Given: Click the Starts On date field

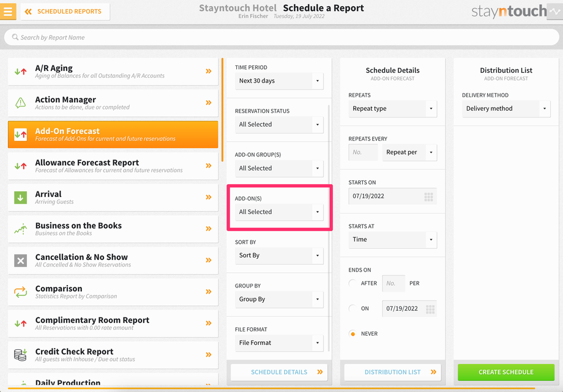Looking at the screenshot, I should 392,196.
